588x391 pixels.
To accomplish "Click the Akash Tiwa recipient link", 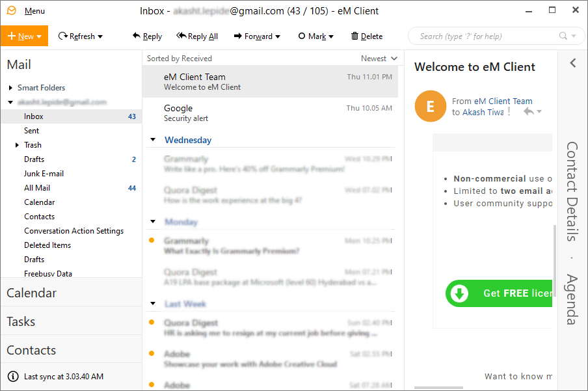I will coord(483,112).
